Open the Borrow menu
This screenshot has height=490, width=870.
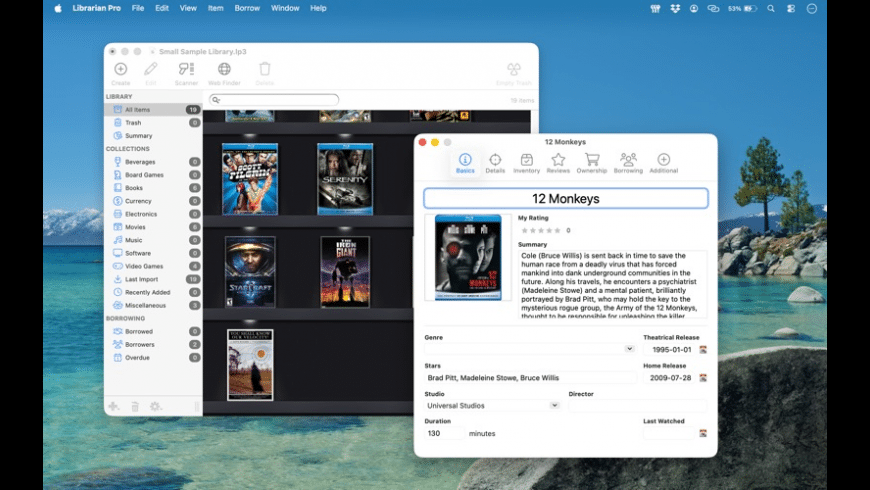coord(247,8)
